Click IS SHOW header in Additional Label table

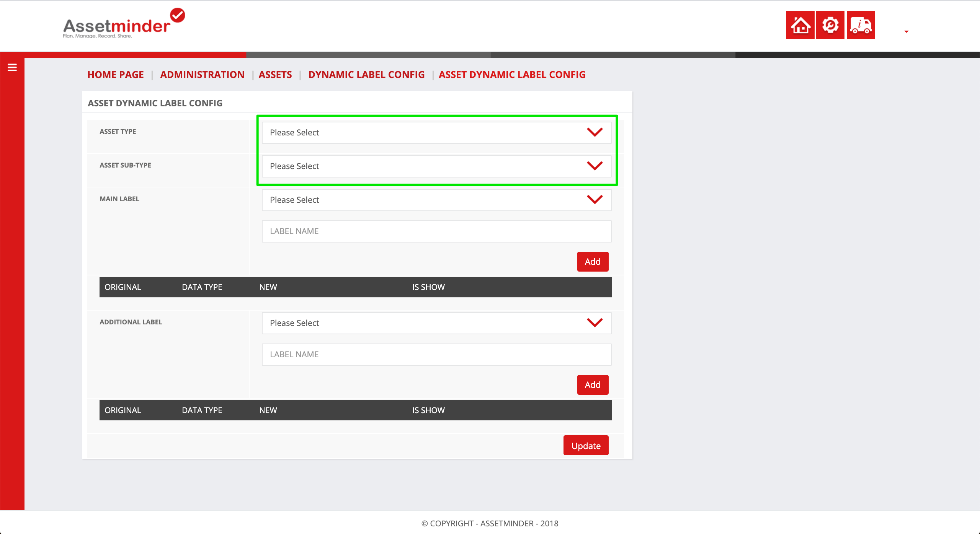click(x=428, y=410)
